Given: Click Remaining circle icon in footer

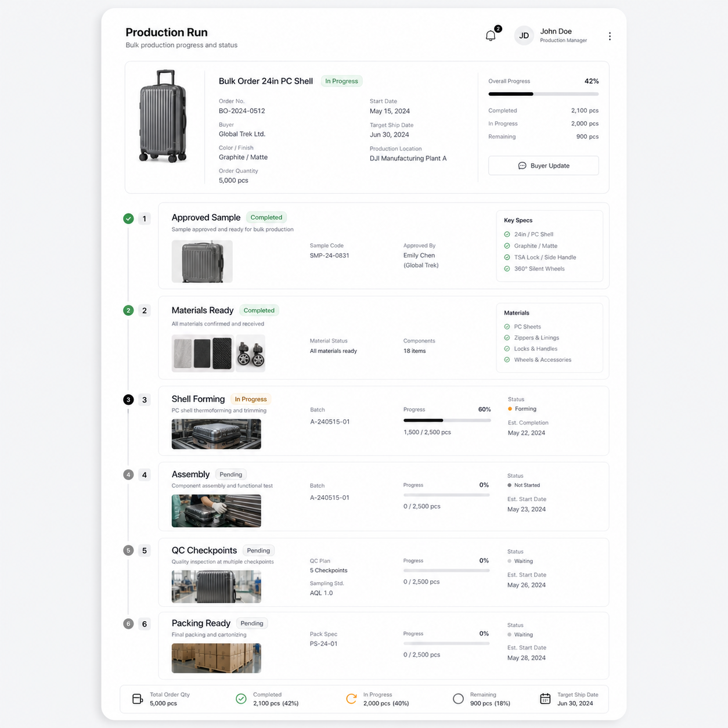Looking at the screenshot, I should 458,699.
